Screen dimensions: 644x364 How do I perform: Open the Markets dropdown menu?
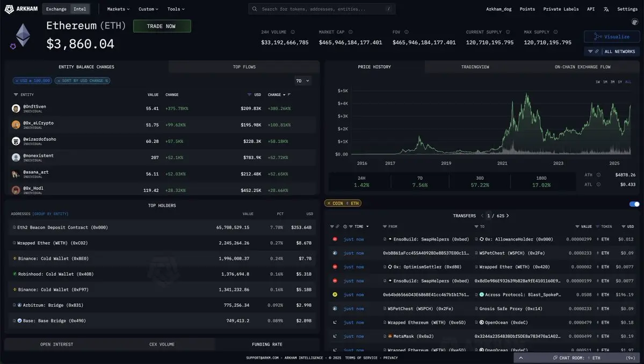pyautogui.click(x=118, y=9)
